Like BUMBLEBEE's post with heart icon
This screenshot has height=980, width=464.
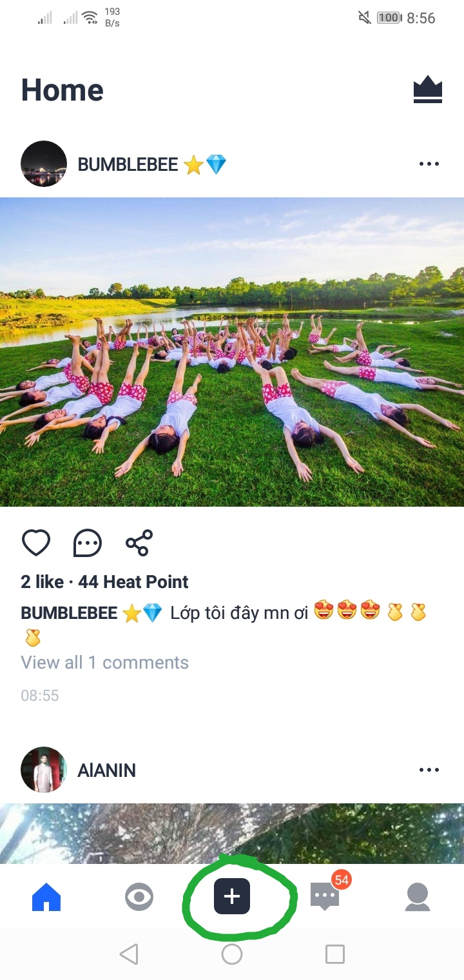36,543
